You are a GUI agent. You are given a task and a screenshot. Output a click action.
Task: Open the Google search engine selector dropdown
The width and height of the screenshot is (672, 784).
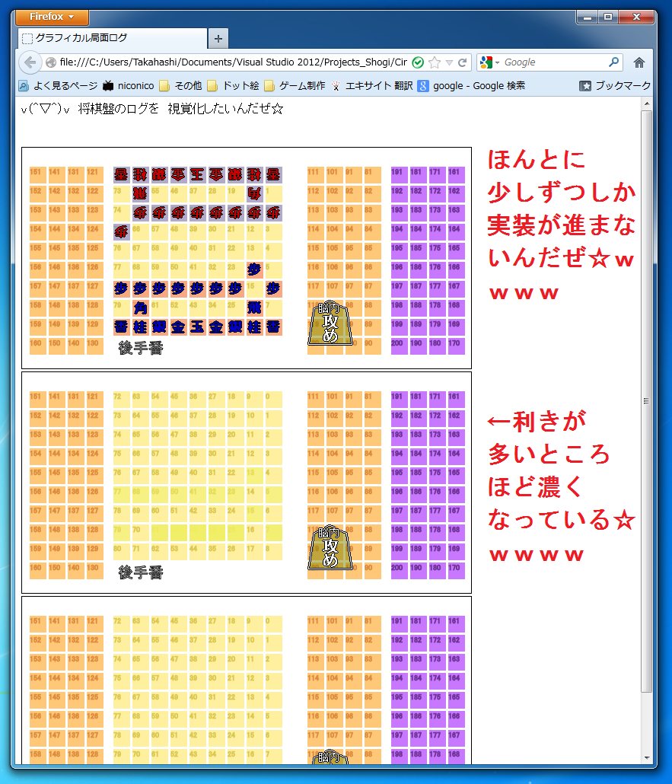click(x=489, y=62)
